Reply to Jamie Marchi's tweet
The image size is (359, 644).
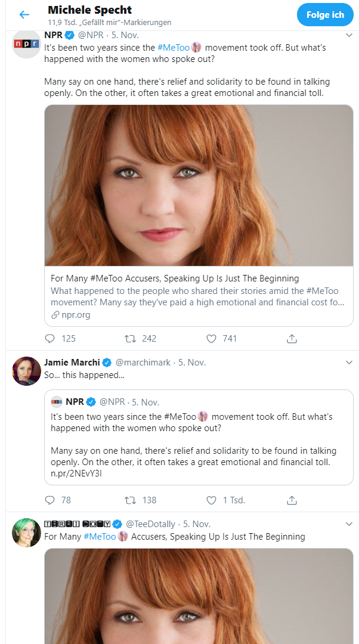49,500
